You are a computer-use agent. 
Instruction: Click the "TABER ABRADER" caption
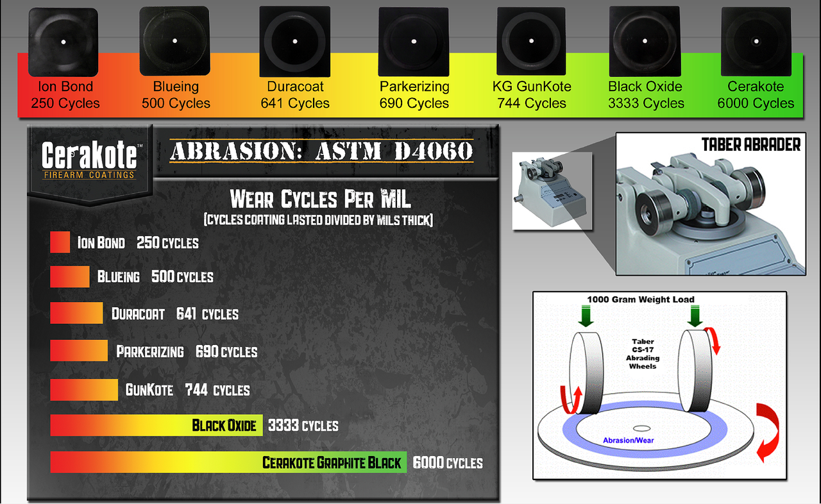click(751, 144)
